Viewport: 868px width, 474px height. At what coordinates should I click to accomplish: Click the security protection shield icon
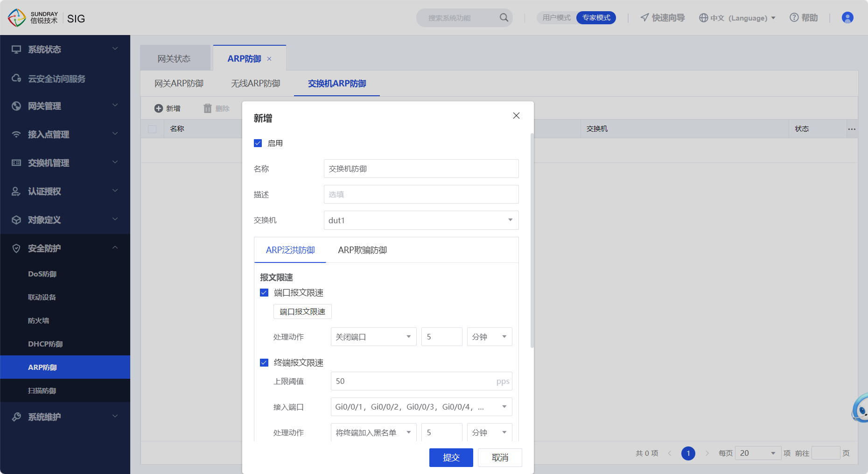[16, 248]
